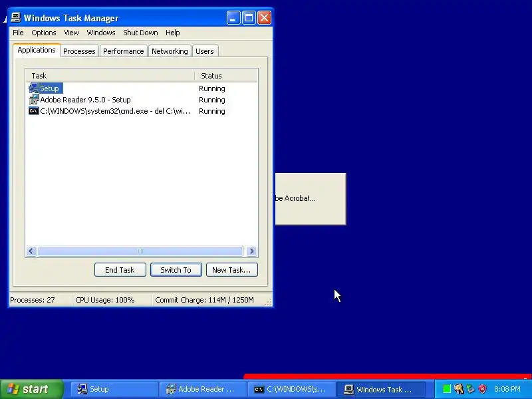Screen dimensions: 532x399
Task: Open the Start menu
Action: click(x=32, y=389)
